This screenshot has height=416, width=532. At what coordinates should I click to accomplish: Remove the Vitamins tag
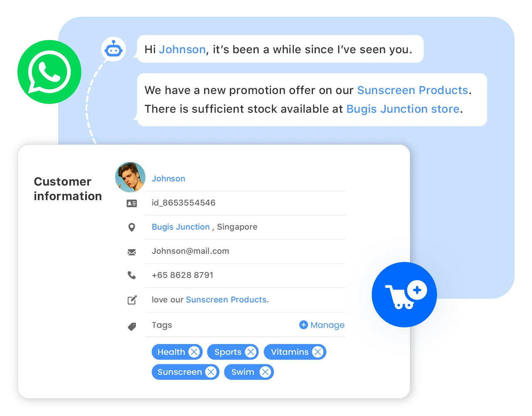(x=318, y=352)
